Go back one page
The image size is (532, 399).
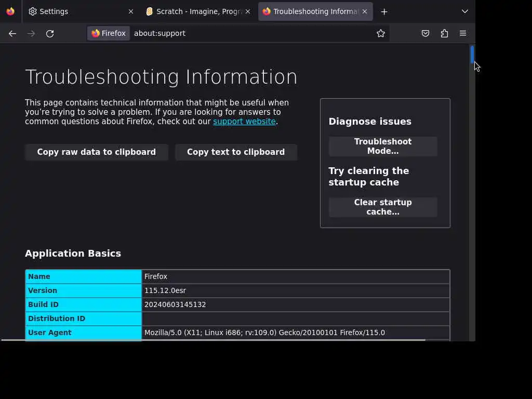click(x=12, y=34)
